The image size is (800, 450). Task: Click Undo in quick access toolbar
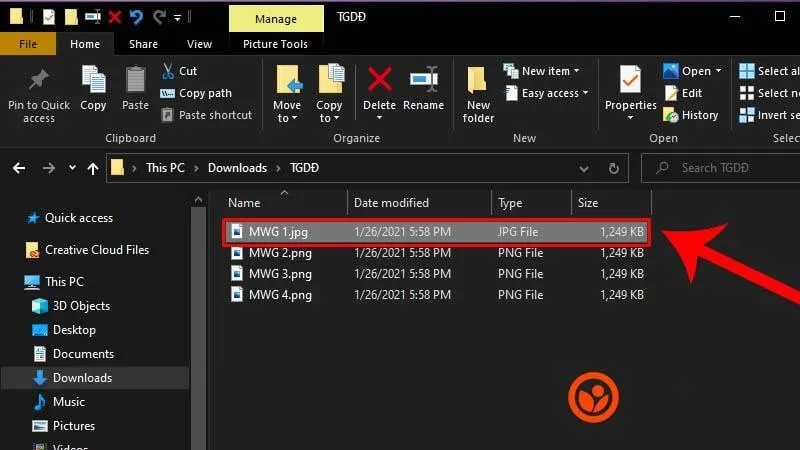(136, 17)
